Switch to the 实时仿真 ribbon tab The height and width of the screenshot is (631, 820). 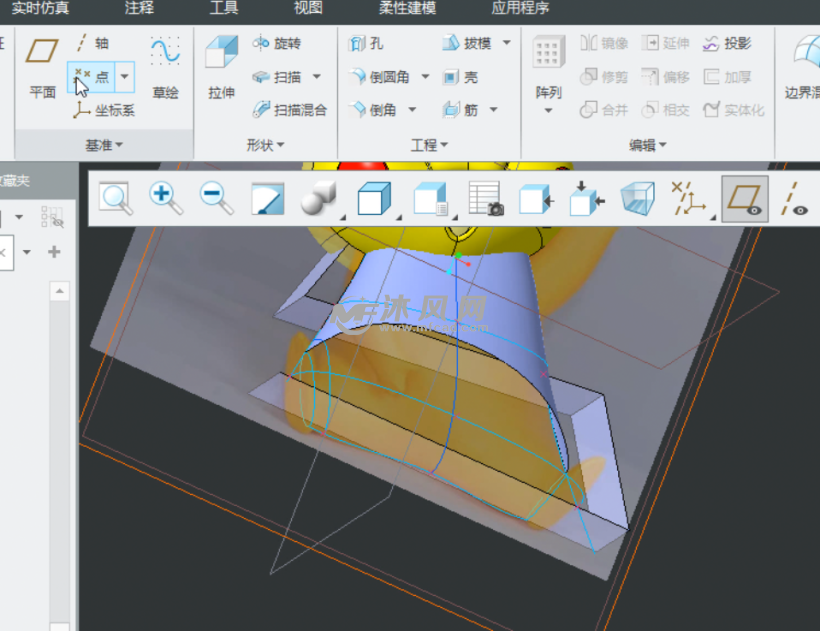click(40, 8)
